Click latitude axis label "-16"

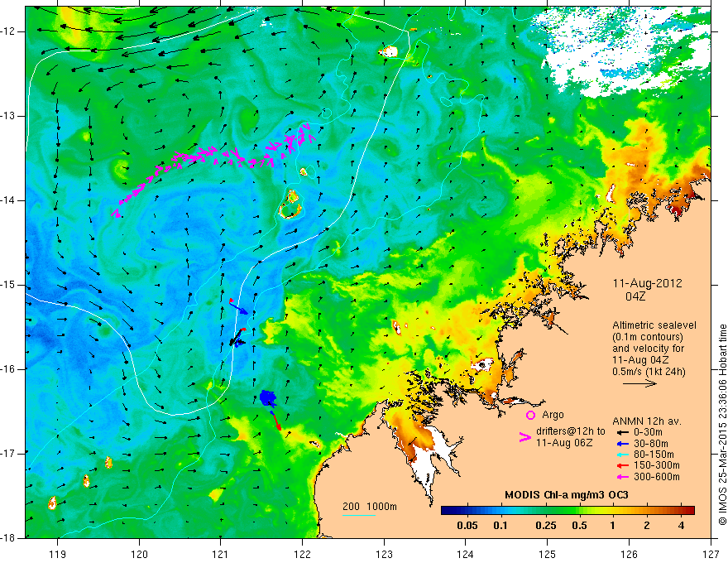click(x=8, y=369)
